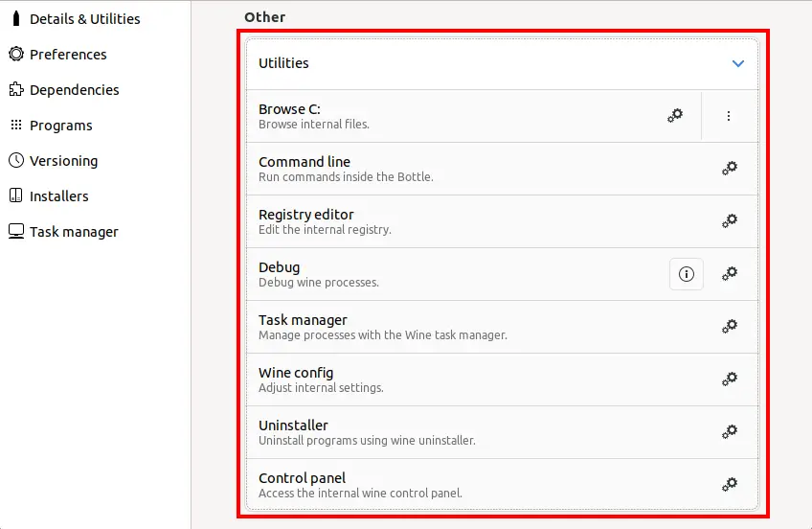Open the Debug info button

687,273
